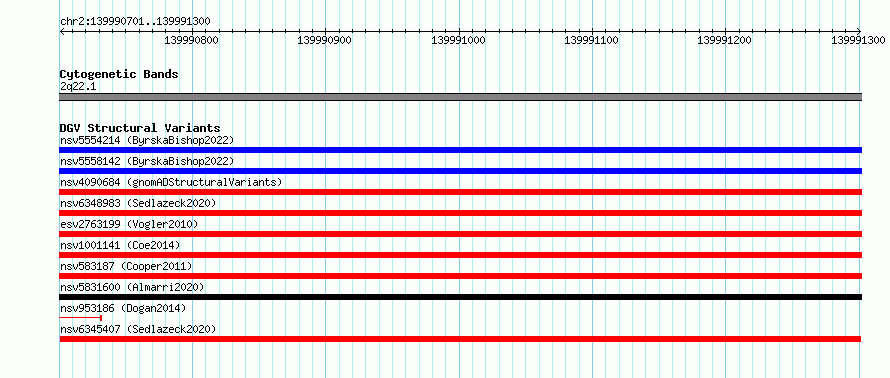This screenshot has width=890, height=378.
Task: Open the nsv4090684 gnomADStructuralVariants label
Action: pos(171,182)
